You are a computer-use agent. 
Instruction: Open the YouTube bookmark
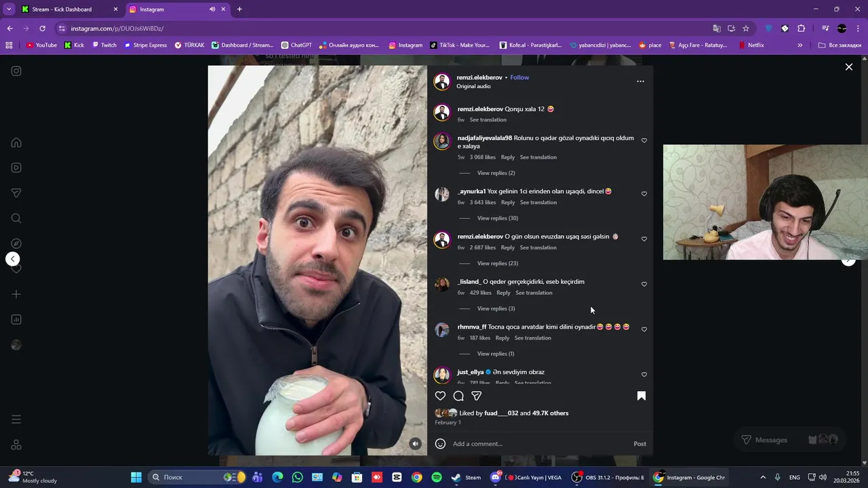(x=41, y=45)
